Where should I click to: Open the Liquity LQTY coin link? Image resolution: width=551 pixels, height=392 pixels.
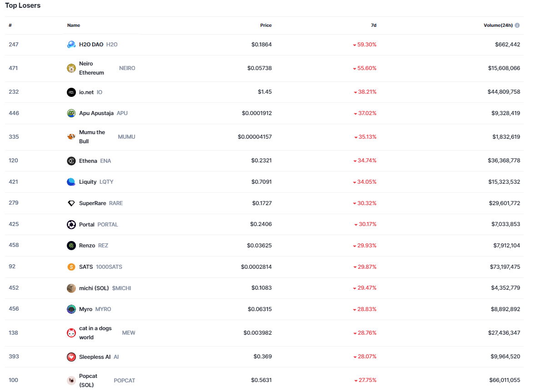[88, 182]
